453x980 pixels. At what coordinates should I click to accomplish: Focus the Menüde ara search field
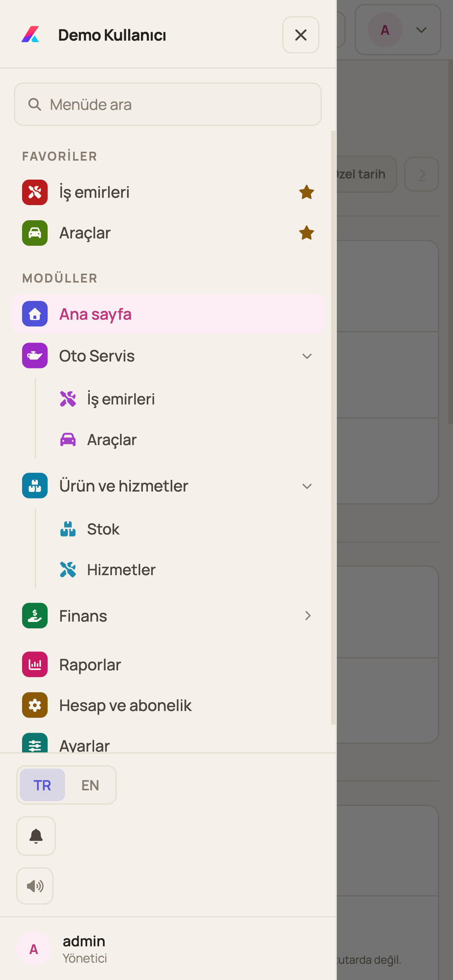coord(168,105)
